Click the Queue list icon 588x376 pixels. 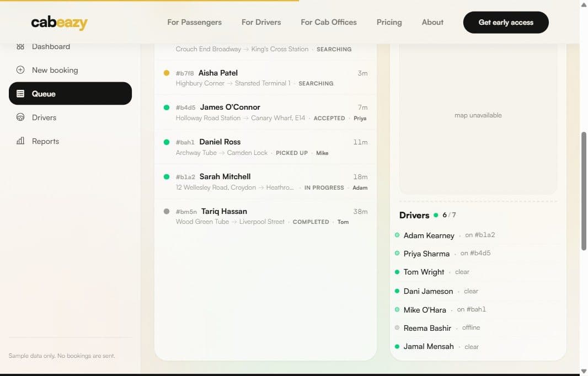click(20, 94)
